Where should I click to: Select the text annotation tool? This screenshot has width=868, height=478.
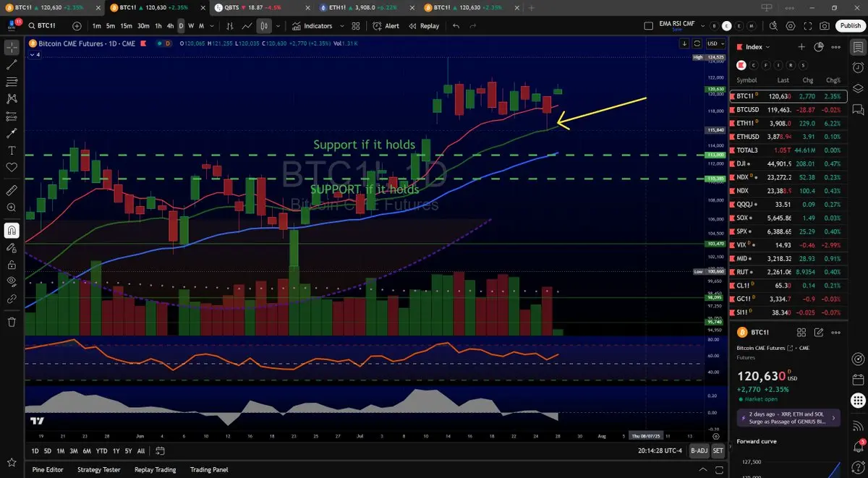(12, 150)
